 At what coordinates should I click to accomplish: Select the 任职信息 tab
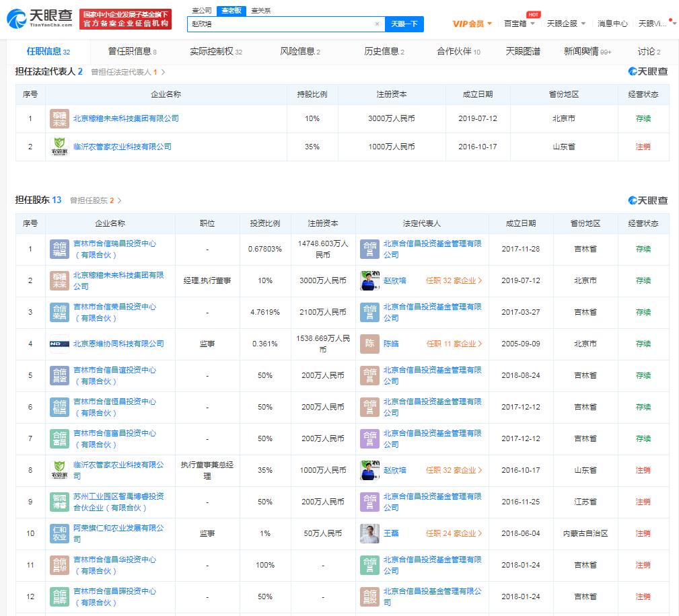48,52
